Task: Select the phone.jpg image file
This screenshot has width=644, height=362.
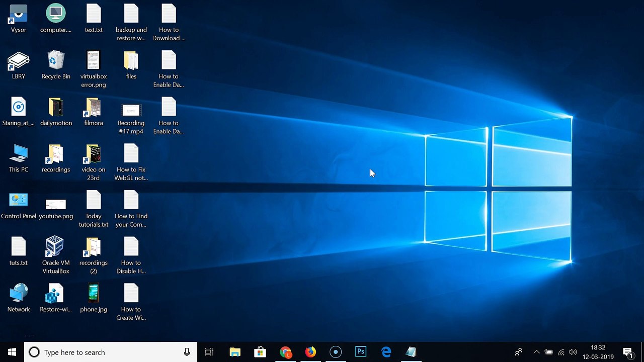Action: tap(94, 298)
